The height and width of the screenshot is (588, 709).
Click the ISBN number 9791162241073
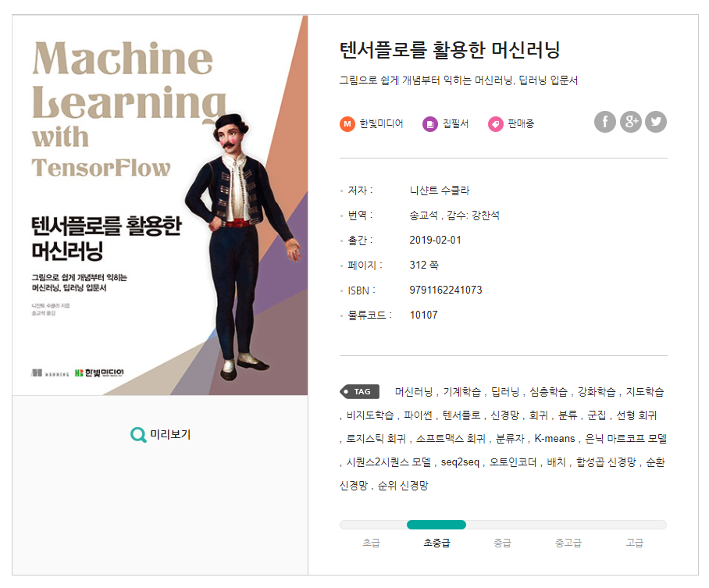[x=446, y=290]
